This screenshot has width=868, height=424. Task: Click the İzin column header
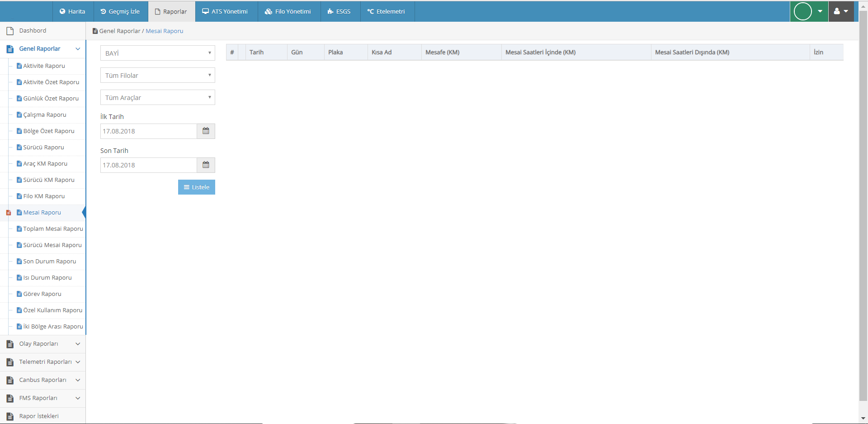(x=826, y=52)
